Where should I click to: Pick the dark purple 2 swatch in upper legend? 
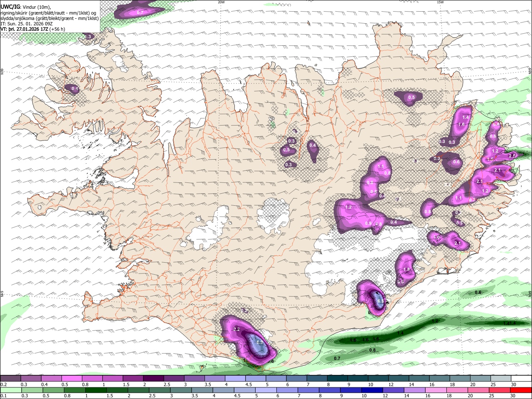tap(153, 379)
